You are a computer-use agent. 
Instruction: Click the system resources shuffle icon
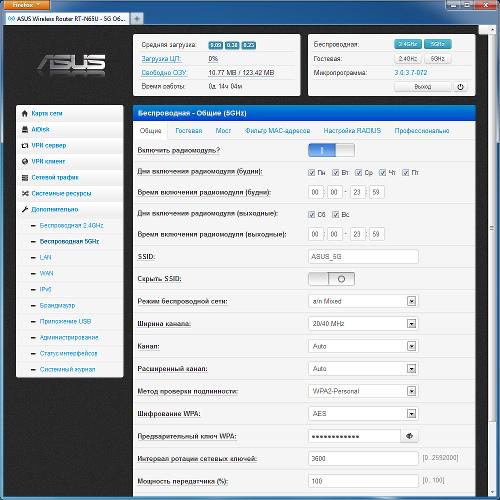point(24,193)
